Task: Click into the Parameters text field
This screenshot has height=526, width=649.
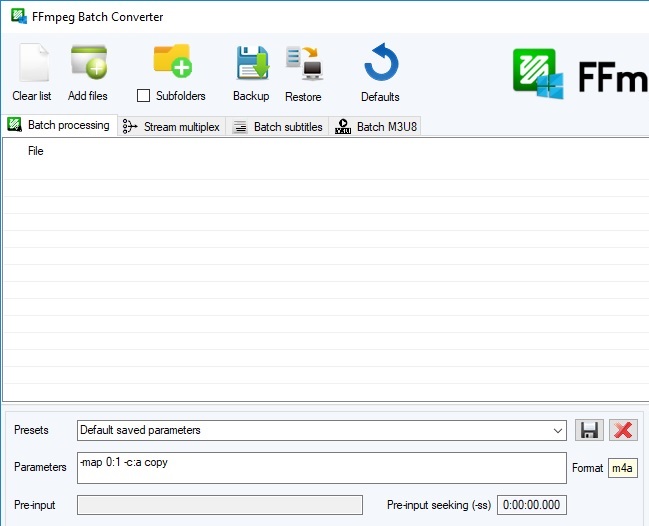Action: coord(322,468)
